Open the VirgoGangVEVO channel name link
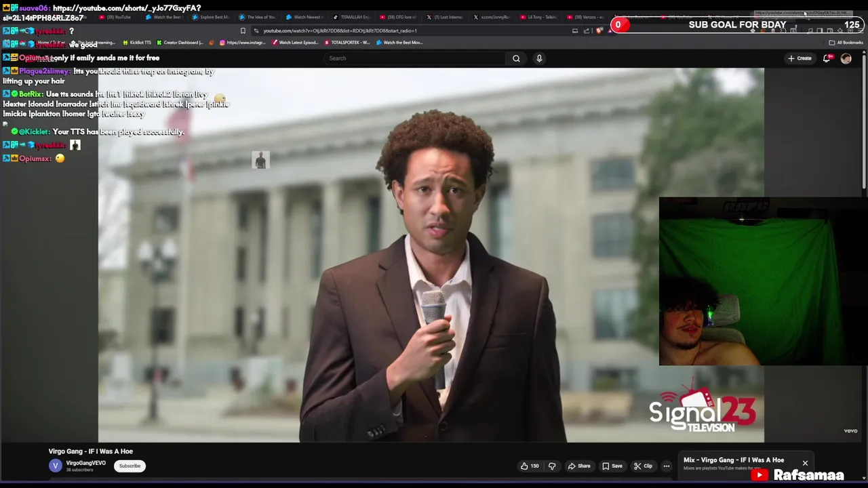Screen dimensions: 868x488 tap(85, 463)
